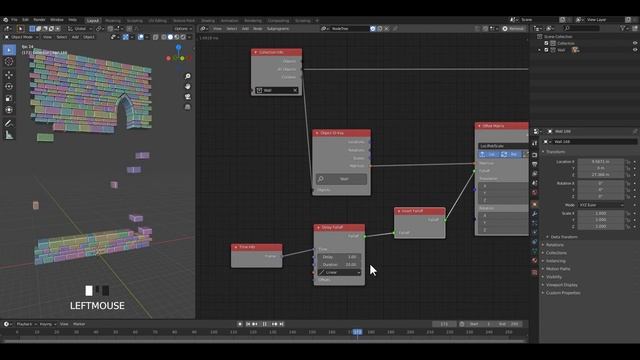Switch perspective/orthographic grid icon in viewport
This screenshot has width=640, height=360.
(x=187, y=107)
